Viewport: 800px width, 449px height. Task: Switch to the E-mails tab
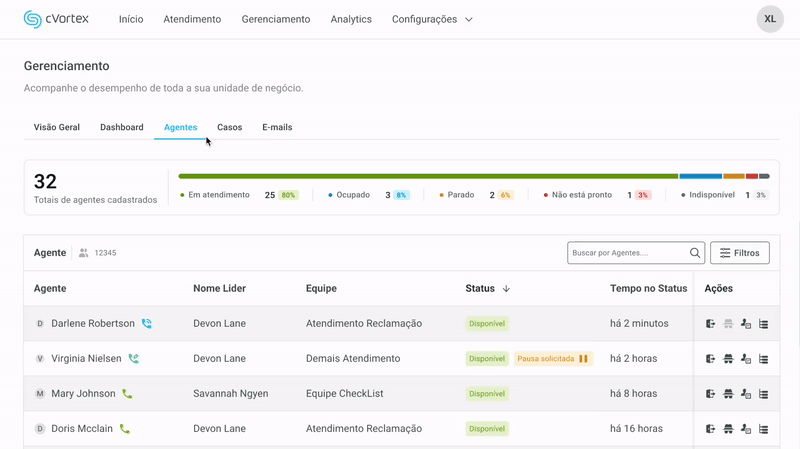click(277, 127)
